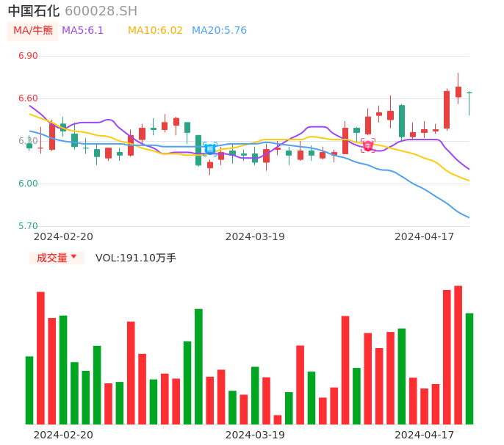Click the 2024-04-17 date under the volume chart

pyautogui.click(x=425, y=435)
